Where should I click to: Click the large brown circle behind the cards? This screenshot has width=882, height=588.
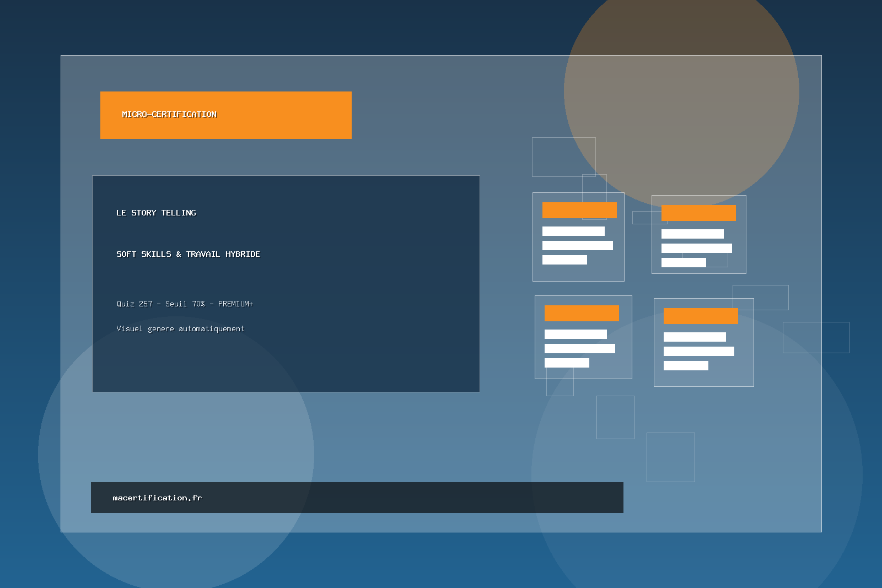tap(681, 66)
